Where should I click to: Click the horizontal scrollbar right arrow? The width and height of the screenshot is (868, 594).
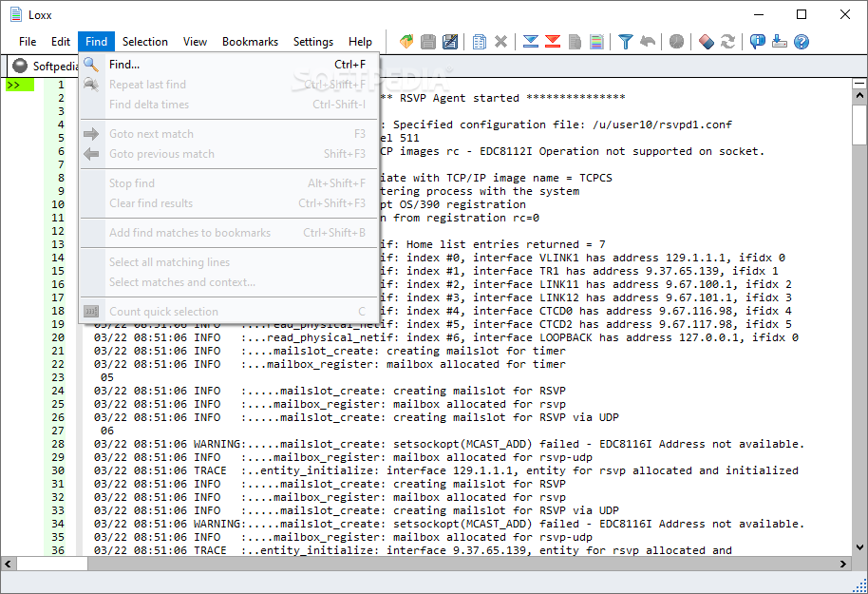pyautogui.click(x=843, y=564)
